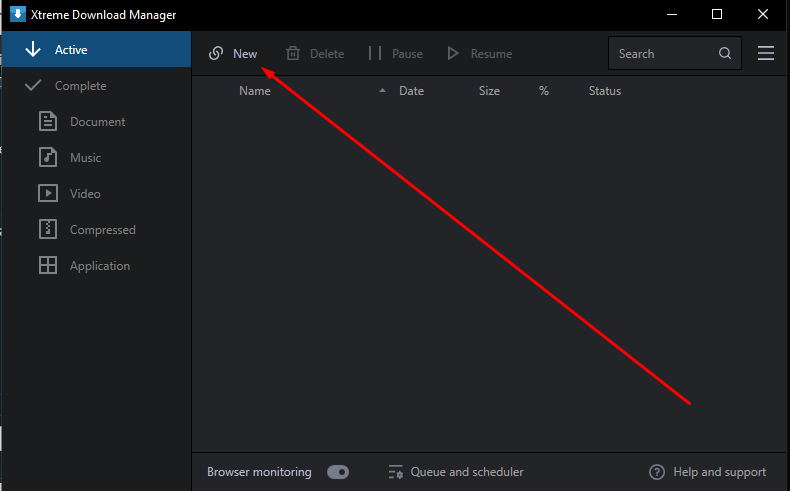Click the Application grid icon
Image resolution: width=790 pixels, height=491 pixels.
click(48, 265)
